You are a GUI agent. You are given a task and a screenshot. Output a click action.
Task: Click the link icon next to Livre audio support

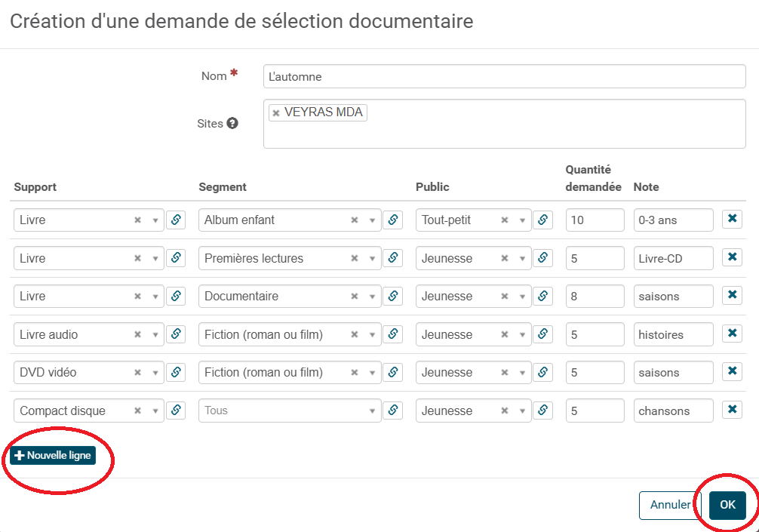[176, 334]
